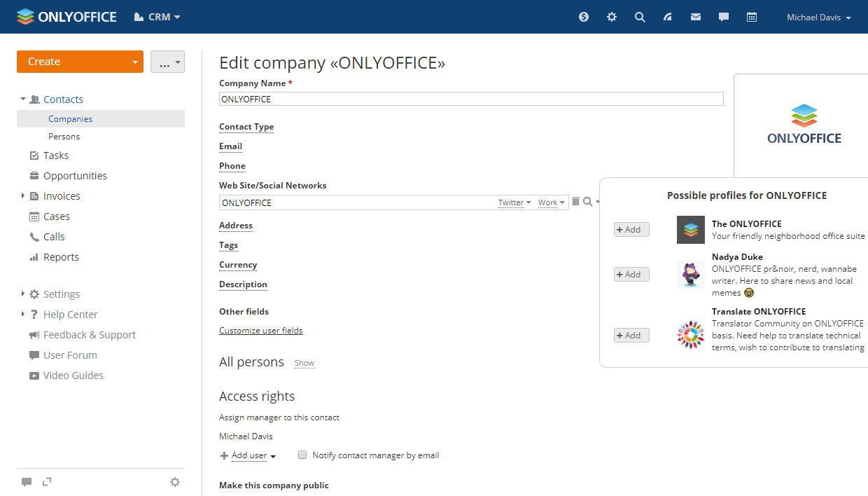Search profiles with magnifier next to Twitter field
This screenshot has height=496, width=868.
click(588, 202)
